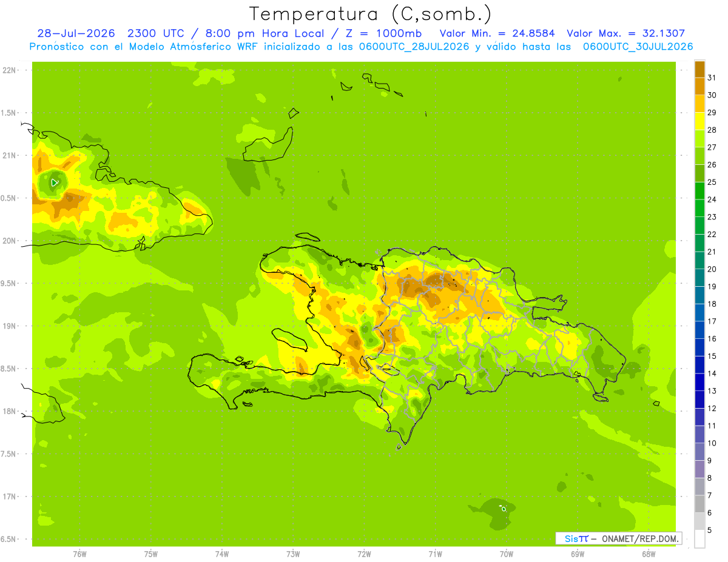Screen dimensions: 728x562
Task: Click the colorbar label "20"
Action: point(712,269)
